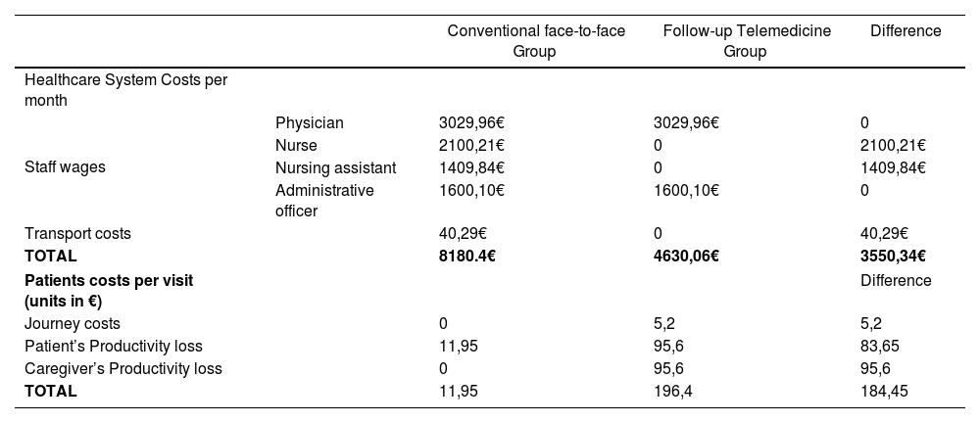980x423 pixels.
Task: Select the Nurse wage 2100,21€ in conventional column
Action: (x=471, y=146)
